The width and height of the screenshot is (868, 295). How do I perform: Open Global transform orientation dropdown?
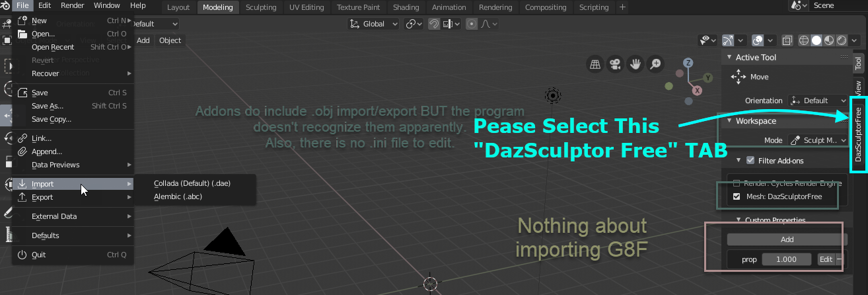[374, 24]
